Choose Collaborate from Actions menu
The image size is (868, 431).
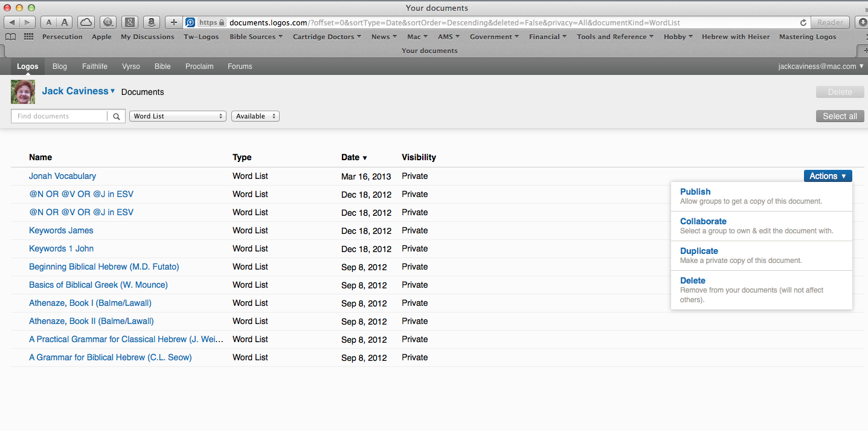click(x=761, y=226)
